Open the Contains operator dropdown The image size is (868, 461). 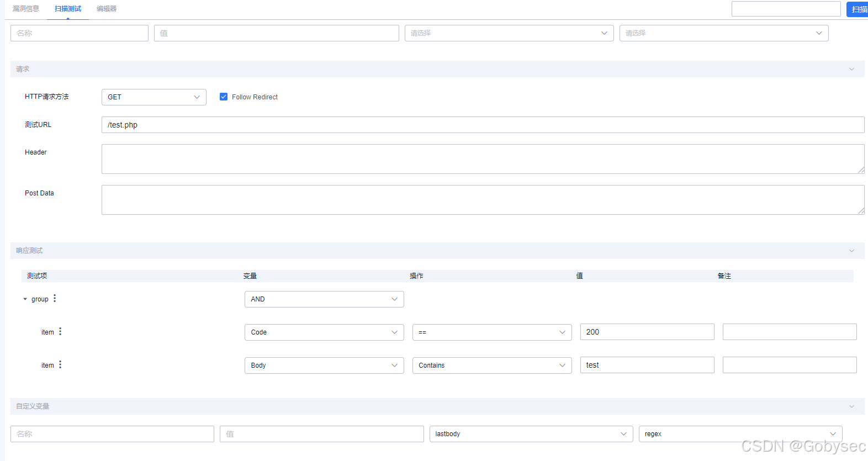pyautogui.click(x=492, y=365)
